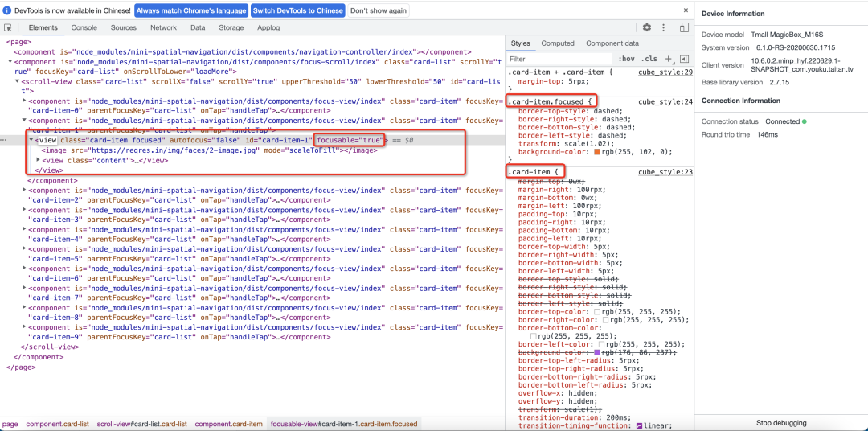Click the purple background-color swatch
This screenshot has width=868, height=431.
597,352
